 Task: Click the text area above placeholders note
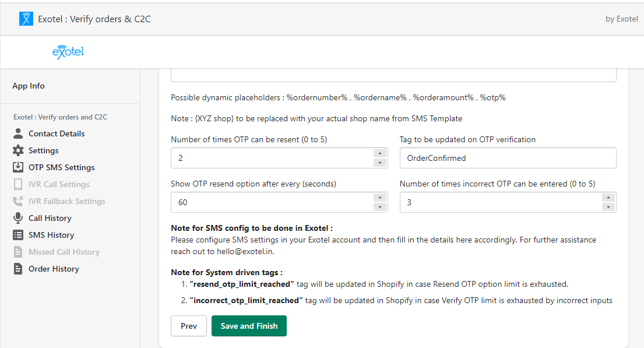pos(393,75)
